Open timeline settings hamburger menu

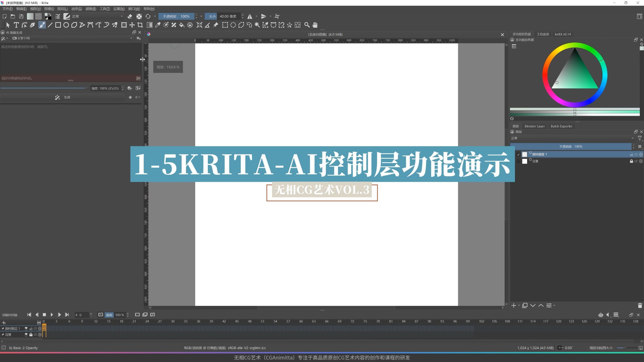click(616, 315)
